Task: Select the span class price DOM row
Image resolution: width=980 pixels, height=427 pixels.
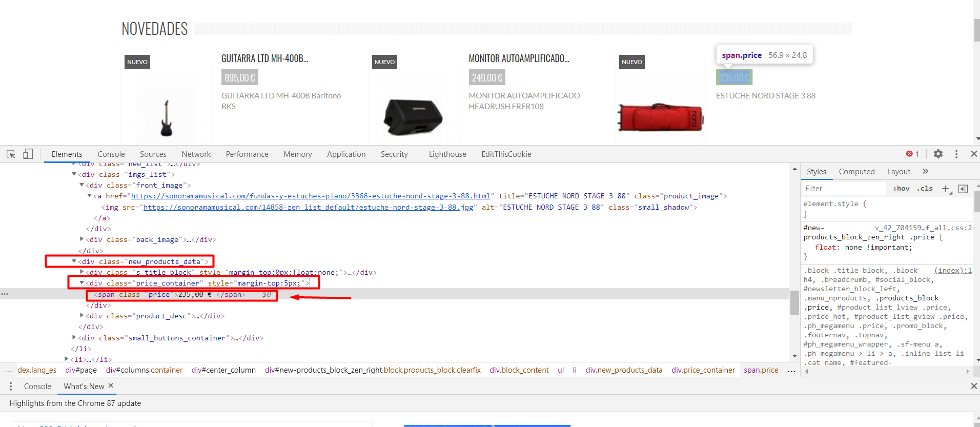Action: click(x=395, y=294)
